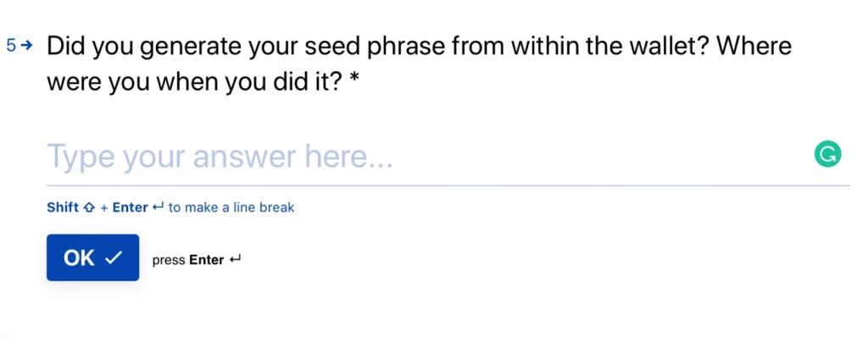Viewport: 868px width, 339px height.
Task: Click the underline beneath the answer field
Action: point(448,186)
